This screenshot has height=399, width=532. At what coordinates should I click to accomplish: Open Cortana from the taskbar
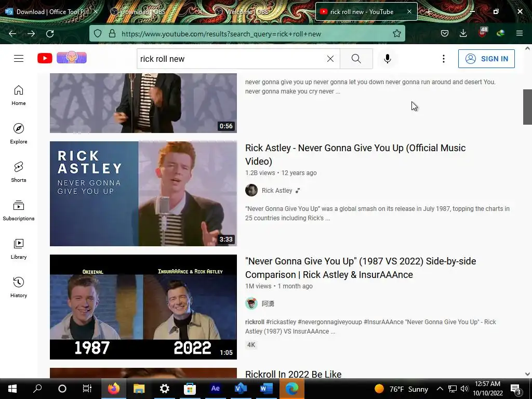point(62,389)
